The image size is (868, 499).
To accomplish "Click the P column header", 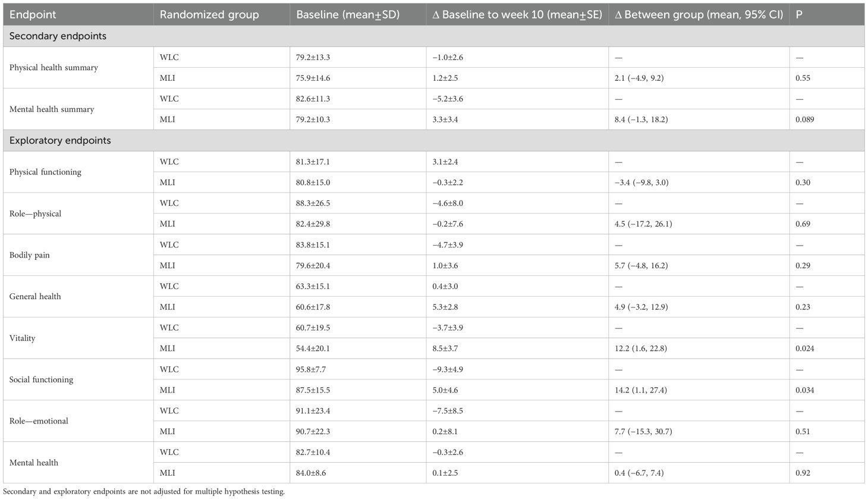I will [799, 15].
